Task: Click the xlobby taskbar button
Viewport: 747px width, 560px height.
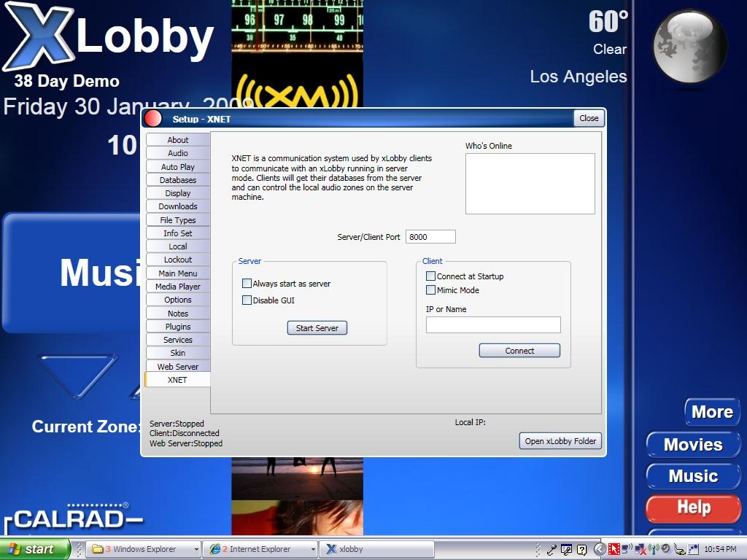Action: pos(376,549)
